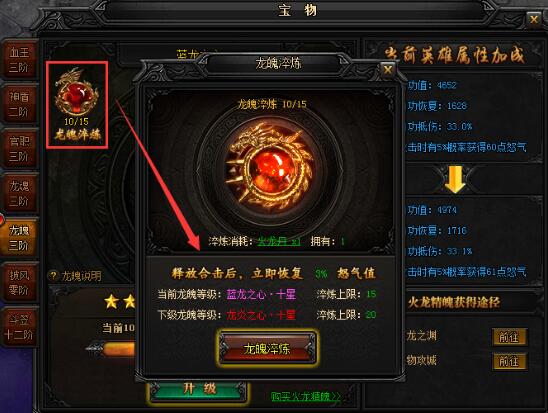Click the green 火龙丹 item link

[x=279, y=241]
